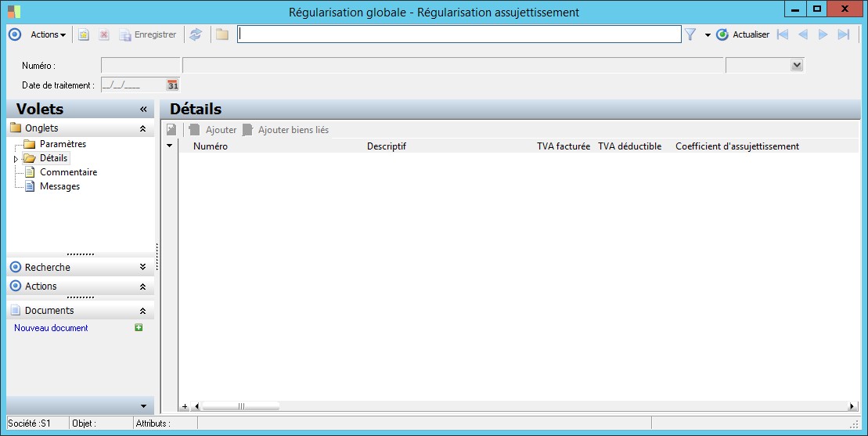Click the Nouveau document link

pos(51,327)
